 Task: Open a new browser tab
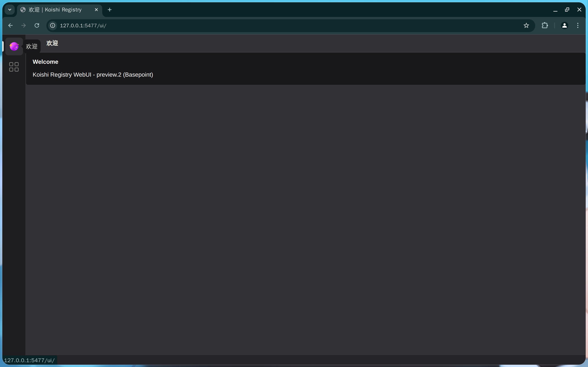[110, 10]
